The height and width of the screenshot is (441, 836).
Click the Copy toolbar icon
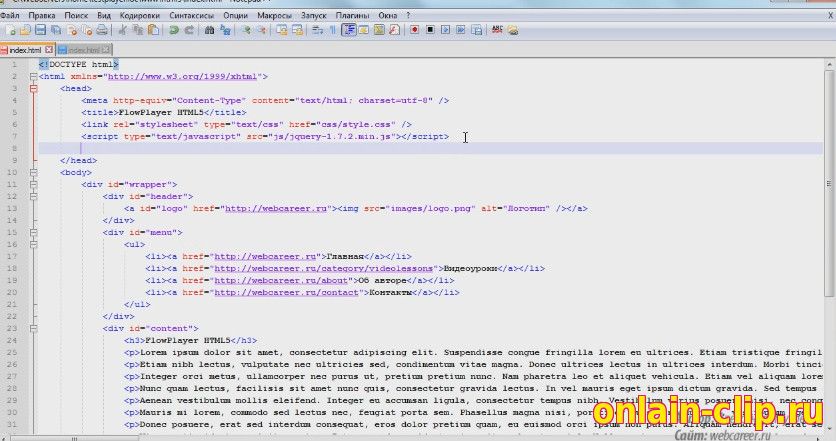(138, 30)
